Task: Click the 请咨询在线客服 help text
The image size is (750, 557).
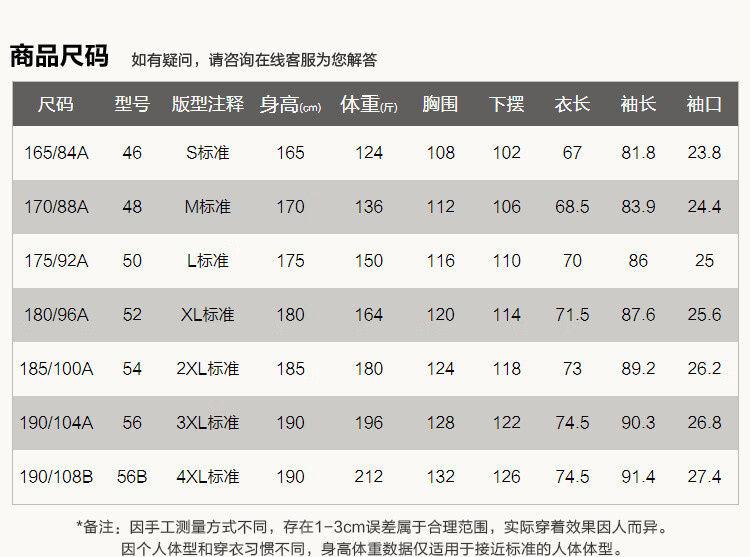Action: click(x=254, y=60)
